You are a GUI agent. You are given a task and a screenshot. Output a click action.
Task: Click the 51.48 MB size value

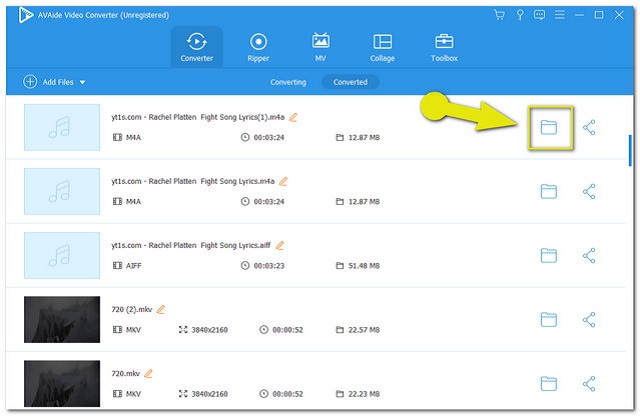[364, 266]
